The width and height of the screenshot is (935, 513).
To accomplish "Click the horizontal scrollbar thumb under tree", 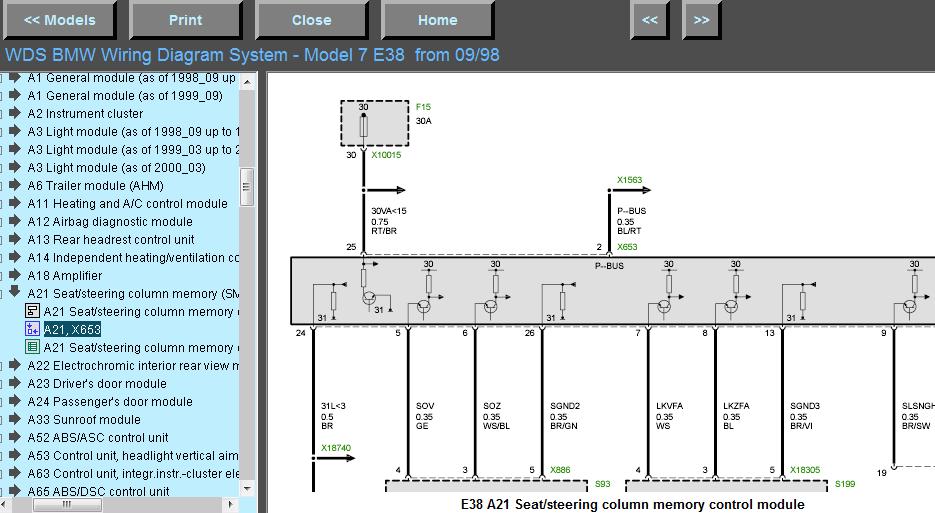I will 67,504.
